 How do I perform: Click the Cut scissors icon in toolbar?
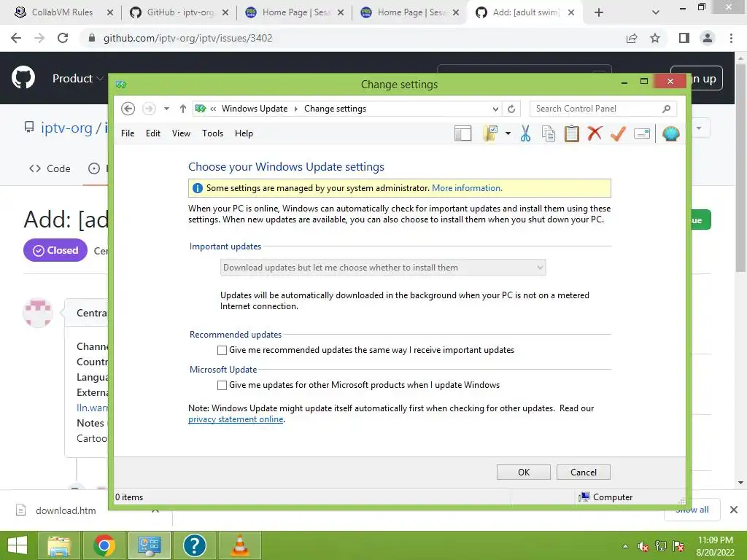click(x=525, y=134)
